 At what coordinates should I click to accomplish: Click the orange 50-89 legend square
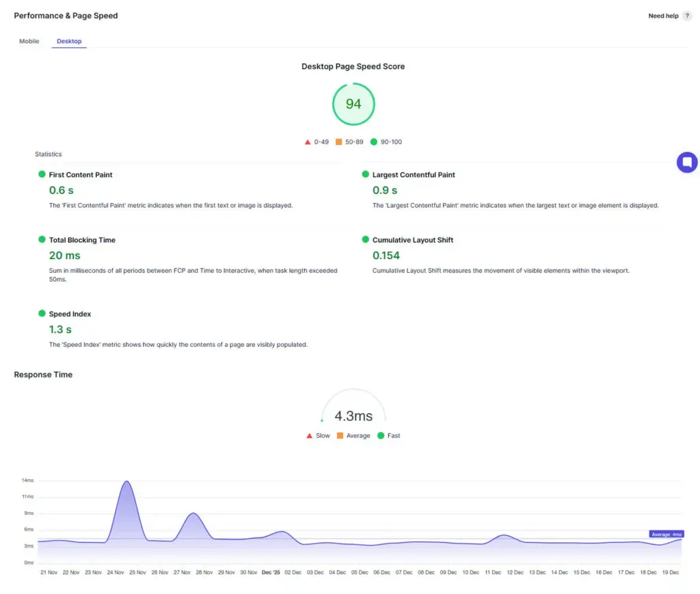click(x=337, y=141)
